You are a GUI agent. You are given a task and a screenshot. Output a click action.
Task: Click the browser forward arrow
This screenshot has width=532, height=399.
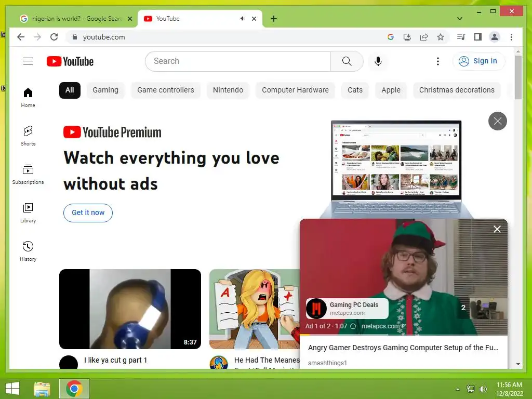pyautogui.click(x=37, y=37)
